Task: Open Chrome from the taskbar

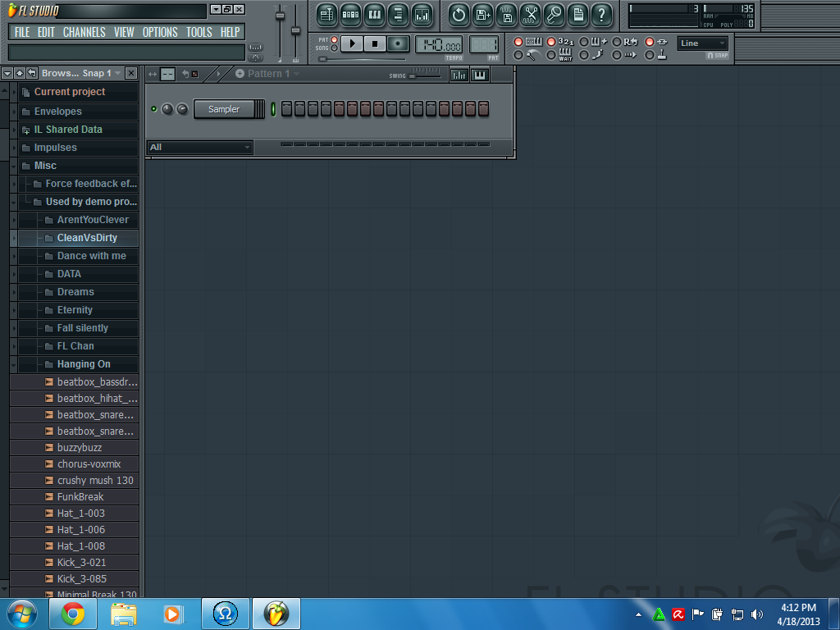Action: [x=73, y=614]
